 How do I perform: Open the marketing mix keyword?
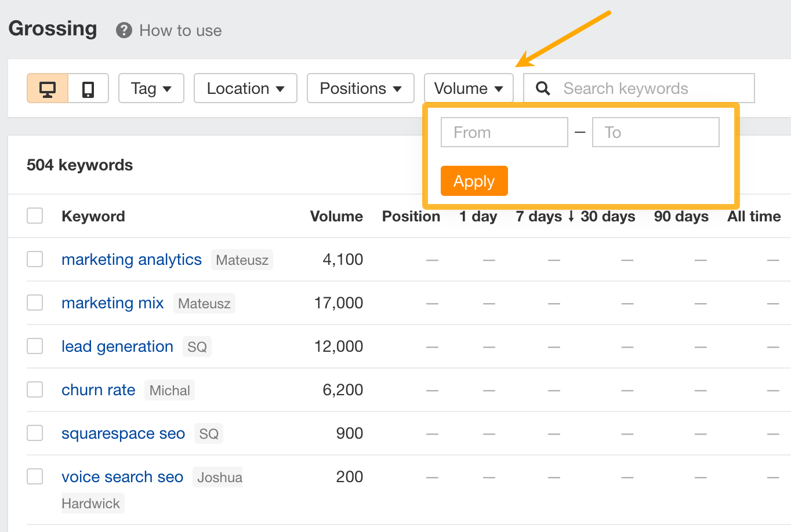point(113,303)
